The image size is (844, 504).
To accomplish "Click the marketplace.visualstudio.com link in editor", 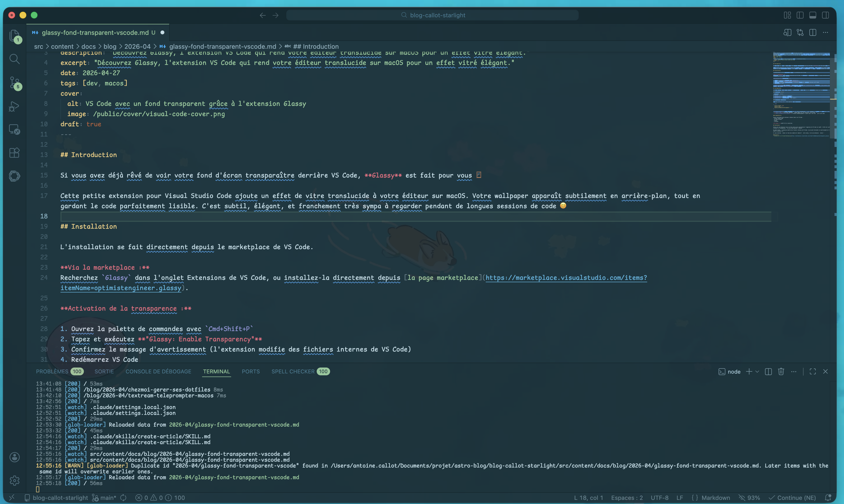I will (x=566, y=278).
